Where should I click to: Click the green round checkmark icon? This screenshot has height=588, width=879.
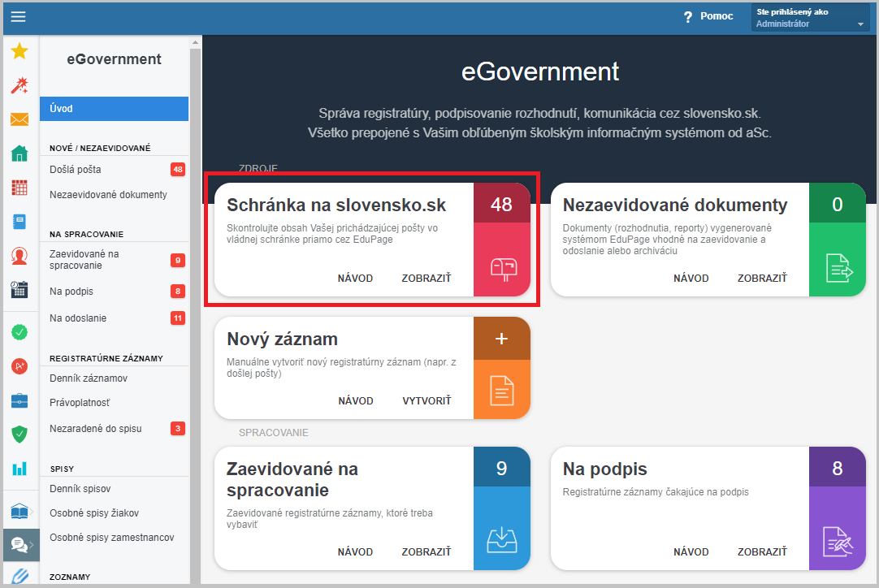tap(19, 332)
